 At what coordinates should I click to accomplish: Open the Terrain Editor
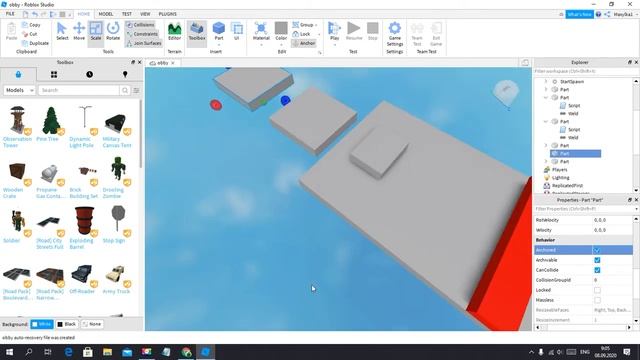174,31
